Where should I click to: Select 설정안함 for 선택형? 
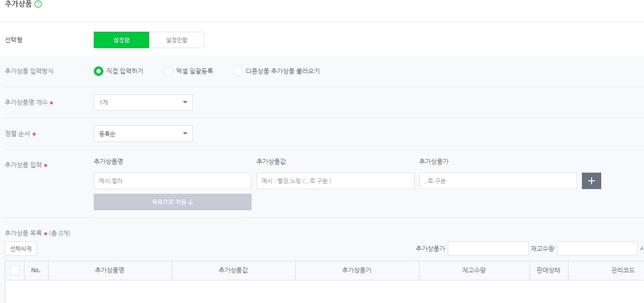pyautogui.click(x=177, y=40)
